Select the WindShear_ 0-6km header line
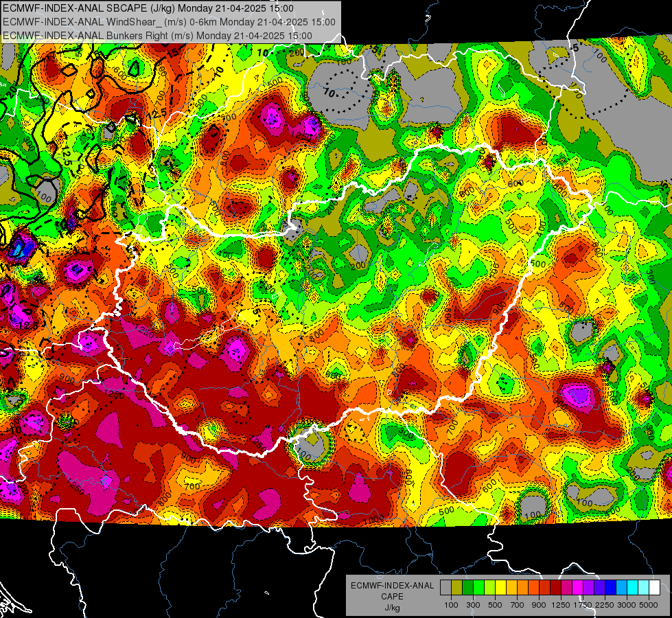The height and width of the screenshot is (618, 672). (x=169, y=22)
